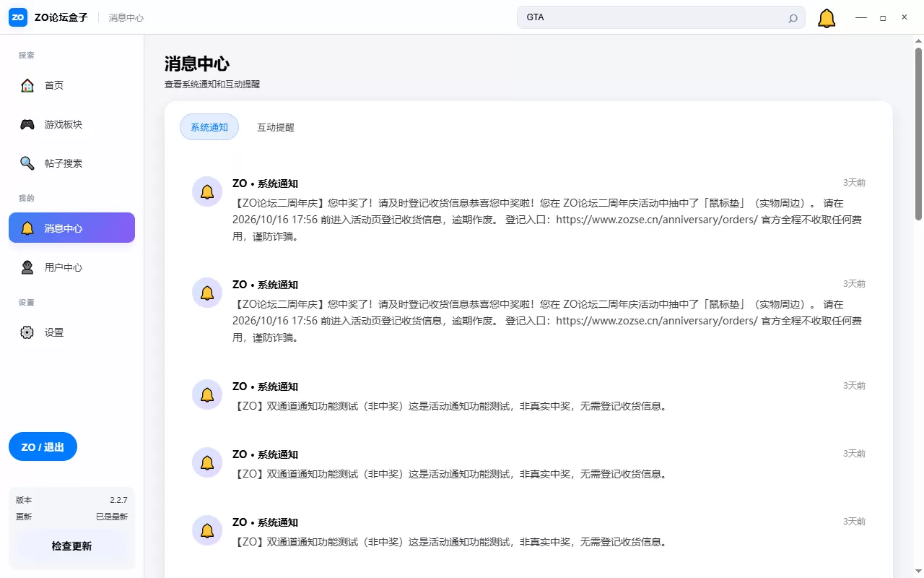924x578 pixels.
Task: Click the bell avatar of the second 鼠标垫 notification
Action: pos(207,293)
